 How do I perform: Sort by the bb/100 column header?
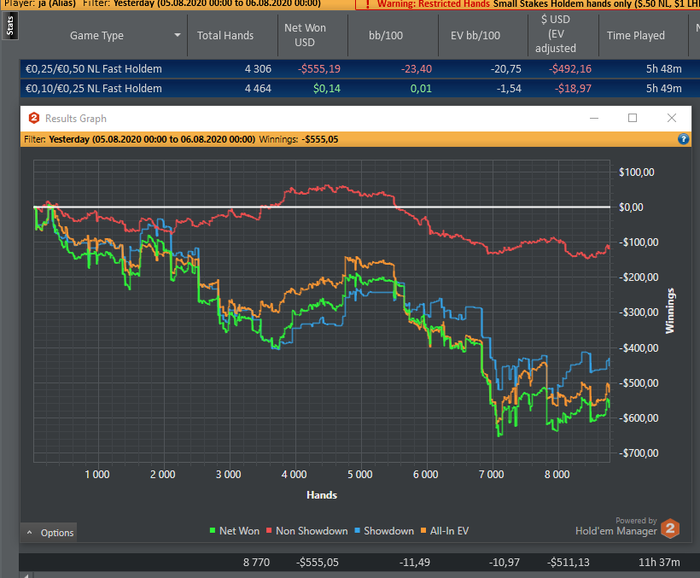coord(386,36)
